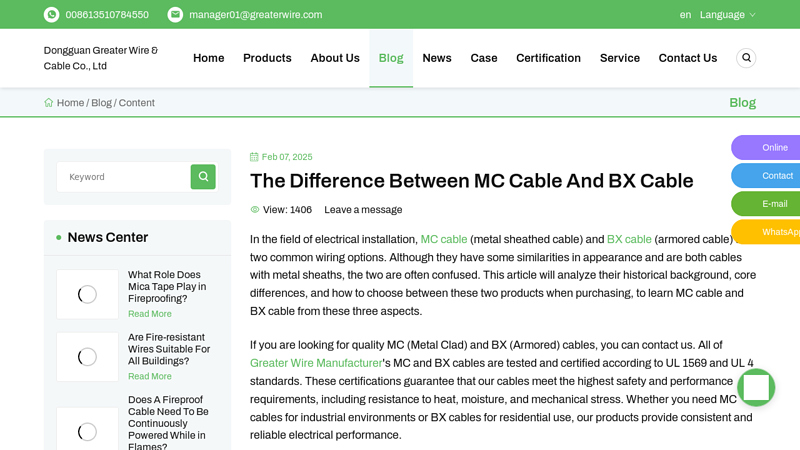Open the Certification menu item
800x450 pixels.
pyautogui.click(x=548, y=58)
